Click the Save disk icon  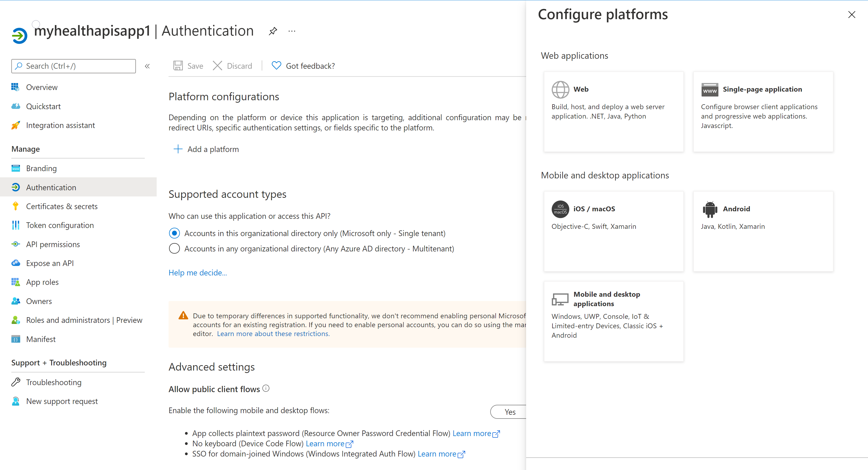[178, 66]
